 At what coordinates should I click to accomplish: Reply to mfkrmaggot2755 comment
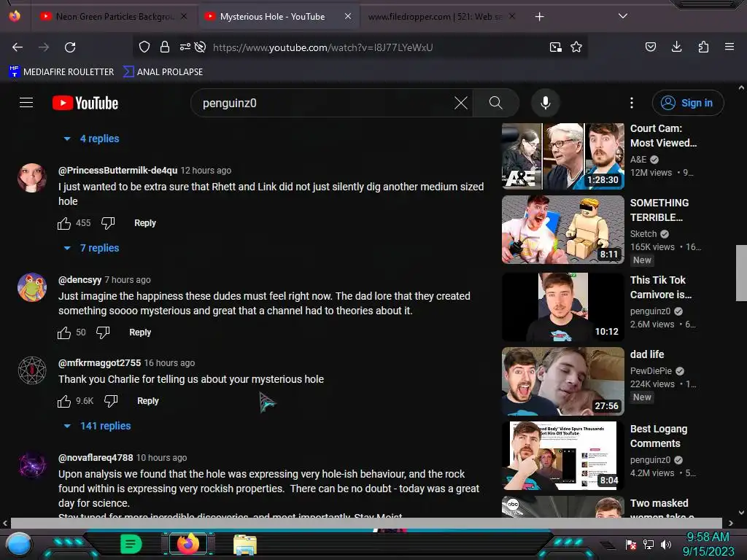147,401
